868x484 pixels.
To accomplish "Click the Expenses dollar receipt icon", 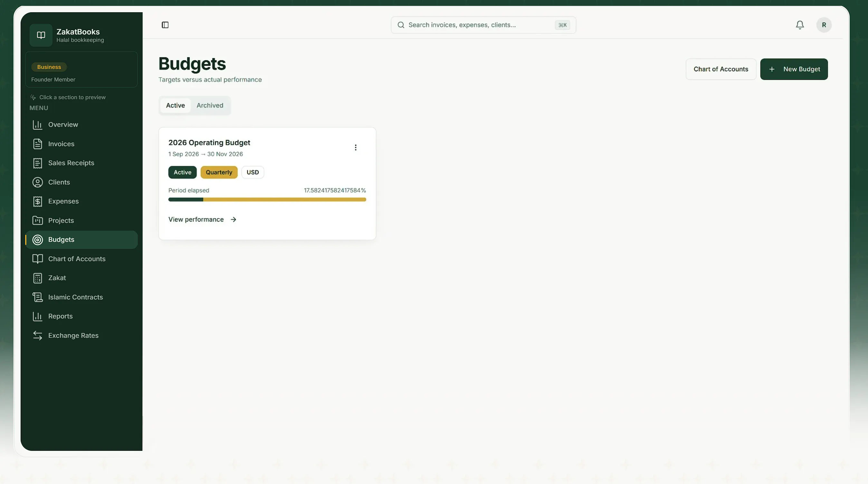I will pos(37,201).
